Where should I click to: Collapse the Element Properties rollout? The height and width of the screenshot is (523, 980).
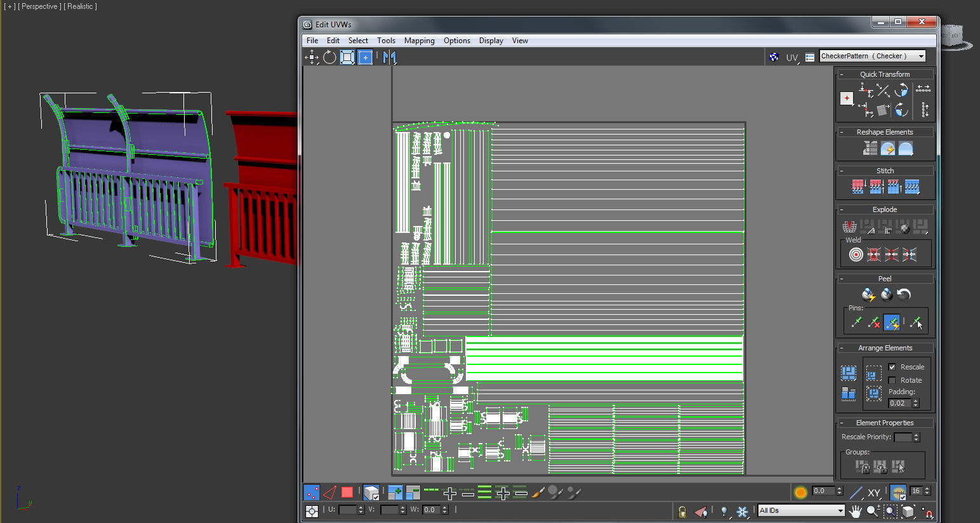pos(842,423)
